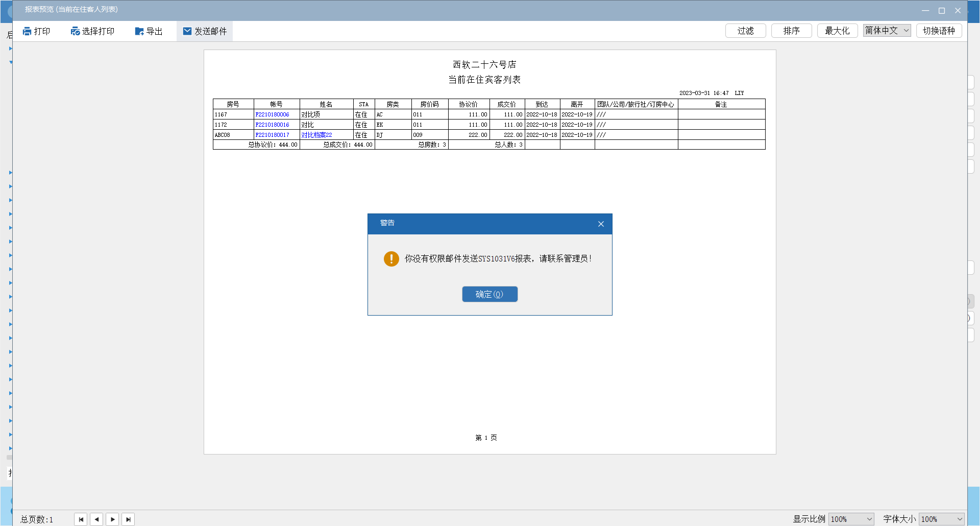
Task: Click Send Email (发送邮件) button
Action: [205, 32]
